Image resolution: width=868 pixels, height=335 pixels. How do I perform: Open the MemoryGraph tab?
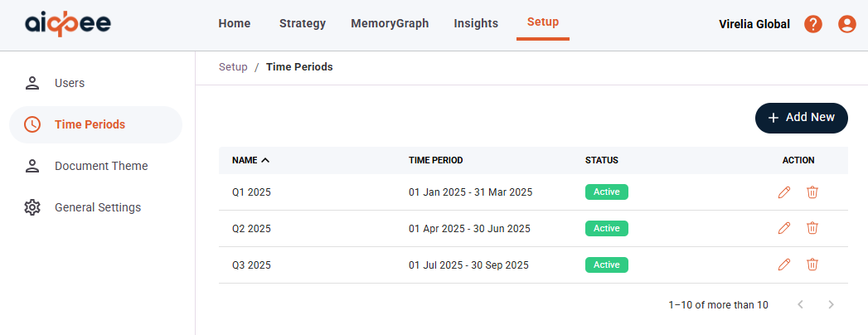click(x=390, y=23)
